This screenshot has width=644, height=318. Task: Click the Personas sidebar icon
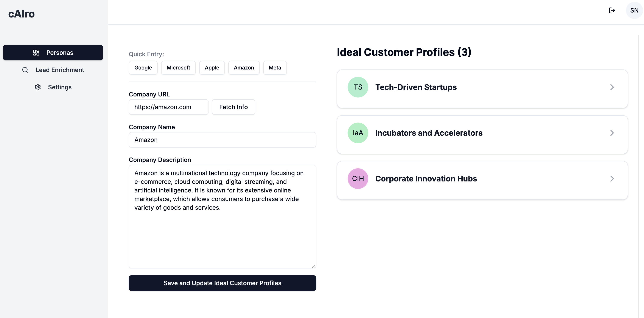click(x=36, y=53)
